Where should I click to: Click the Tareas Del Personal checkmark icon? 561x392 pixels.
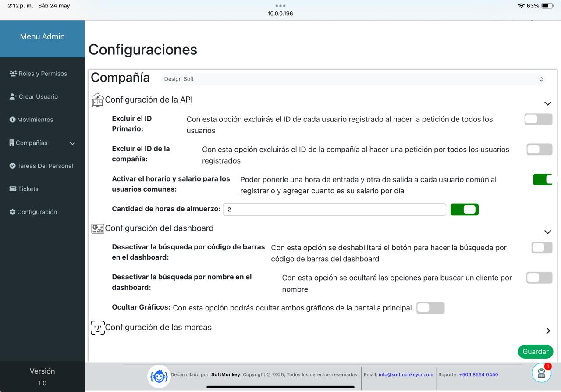point(13,166)
